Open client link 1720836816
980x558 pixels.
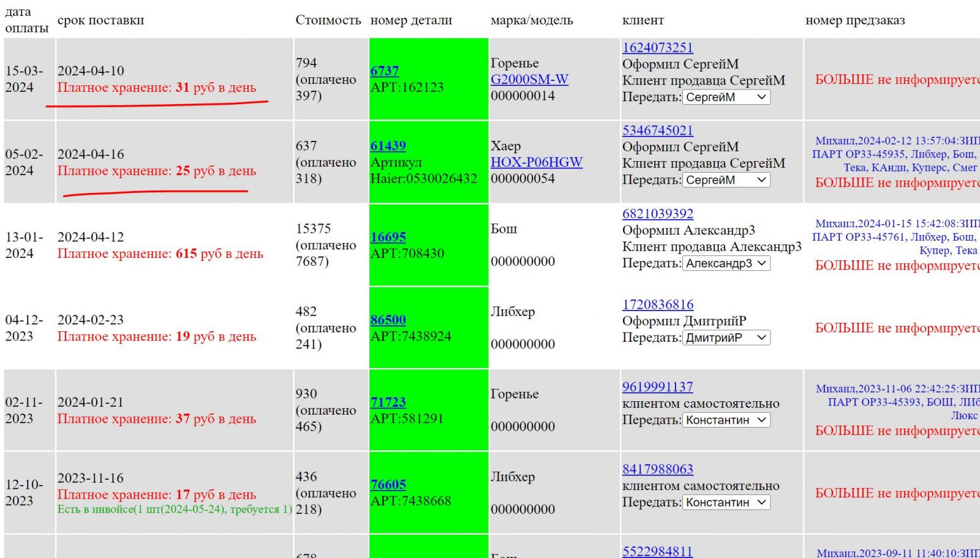coord(657,304)
